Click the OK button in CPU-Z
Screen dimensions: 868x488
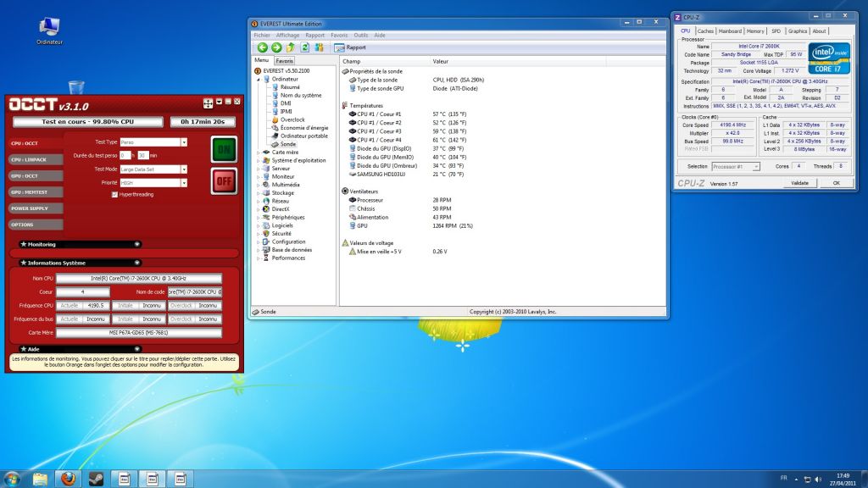(837, 183)
